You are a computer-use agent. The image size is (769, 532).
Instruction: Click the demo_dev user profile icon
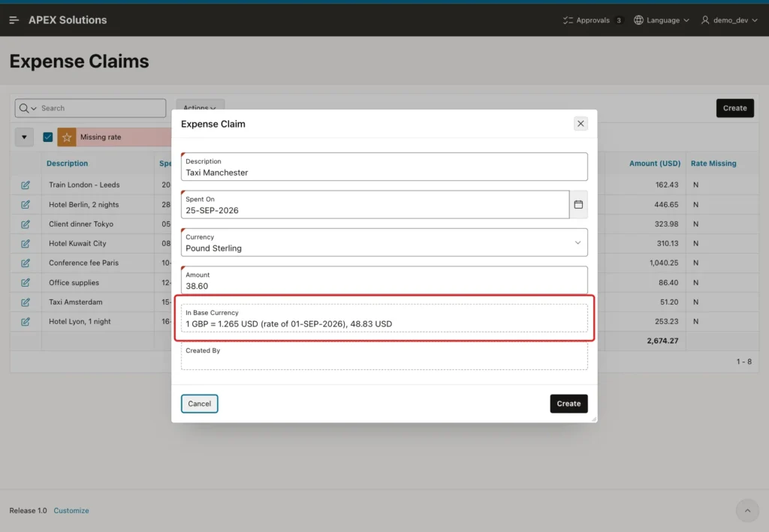point(704,20)
